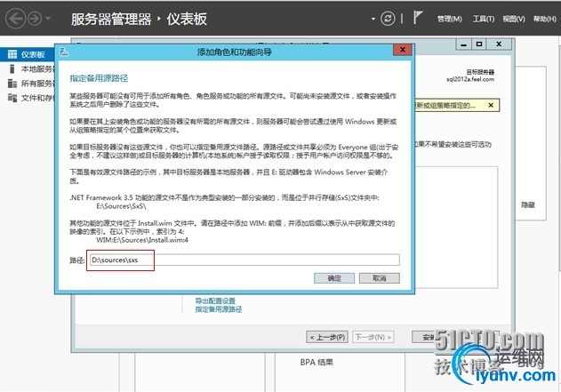The image size is (561, 392).
Task: Click the refresh icon in the header
Action: (x=388, y=19)
